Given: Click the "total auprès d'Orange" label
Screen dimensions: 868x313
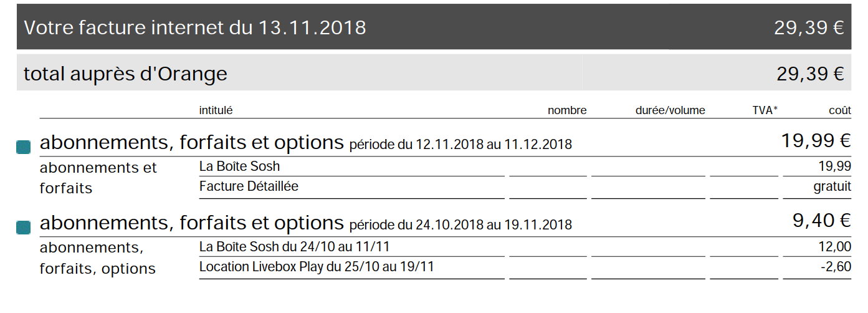Looking at the screenshot, I should [125, 74].
